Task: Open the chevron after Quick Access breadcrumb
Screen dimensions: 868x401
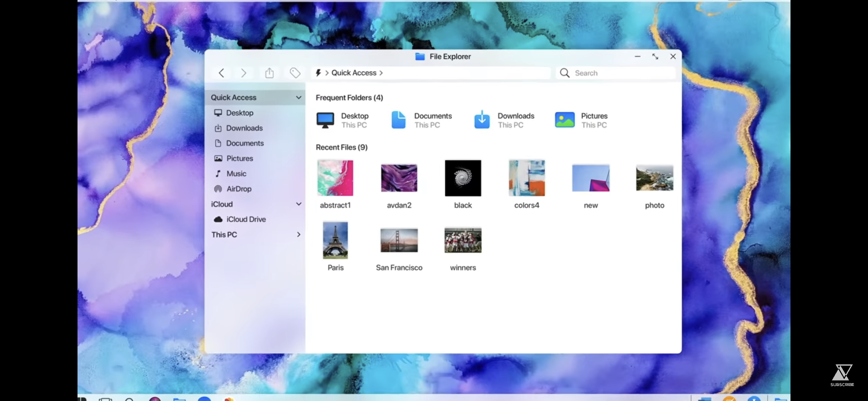Action: (381, 73)
